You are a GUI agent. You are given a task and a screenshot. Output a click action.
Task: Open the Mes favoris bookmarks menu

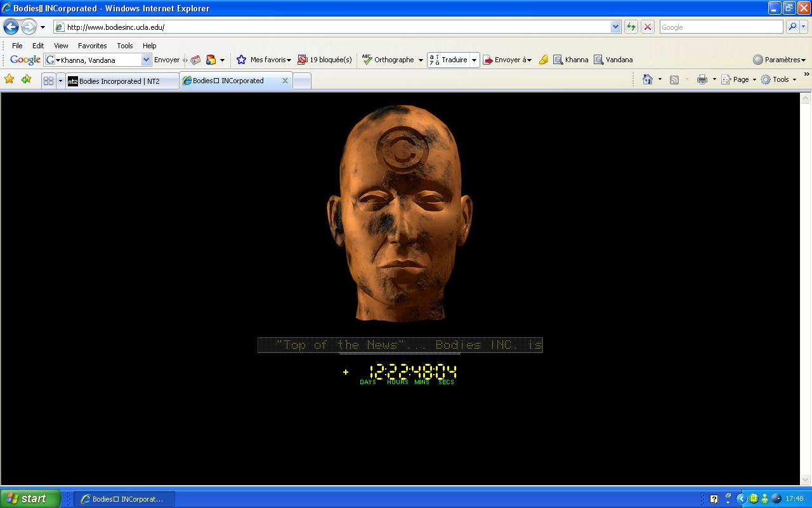click(270, 60)
